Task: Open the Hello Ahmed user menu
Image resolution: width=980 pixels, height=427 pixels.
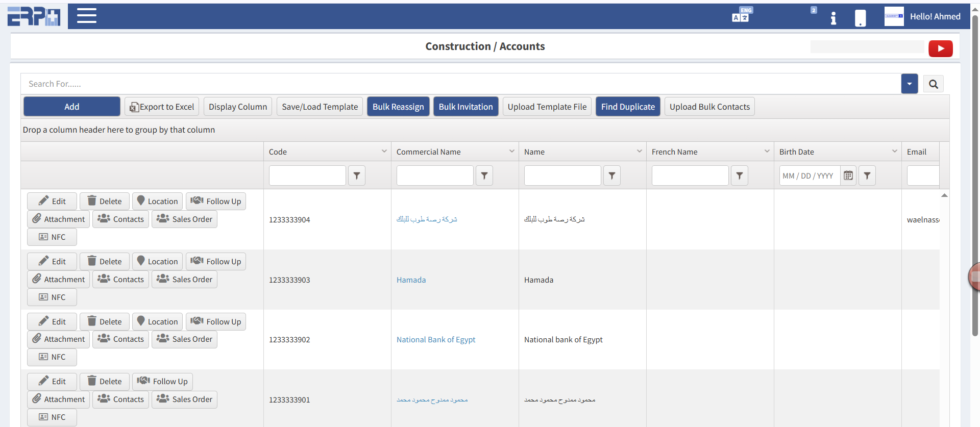Action: pyautogui.click(x=935, y=16)
